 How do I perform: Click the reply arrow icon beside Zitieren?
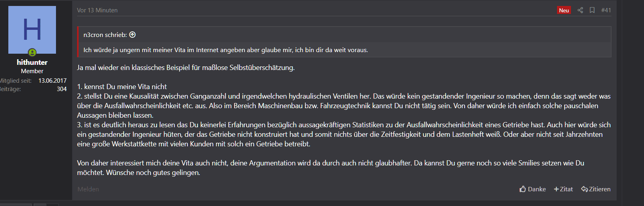[584, 189]
